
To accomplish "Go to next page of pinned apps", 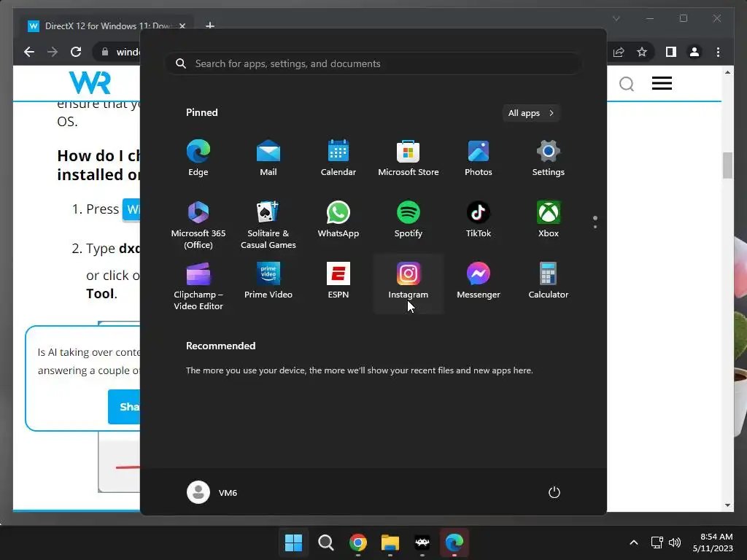I will [x=595, y=227].
